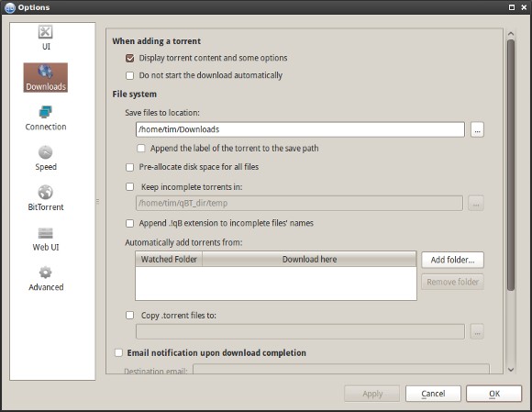This screenshot has height=412, width=532.
Task: Enable Do not start the download automatically
Action: 129,75
